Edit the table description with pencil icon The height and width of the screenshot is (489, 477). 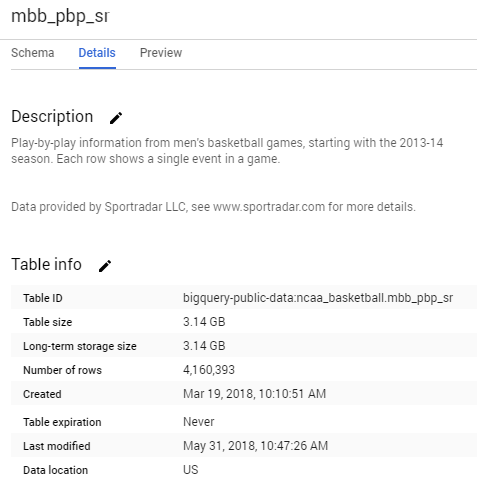pyautogui.click(x=116, y=118)
